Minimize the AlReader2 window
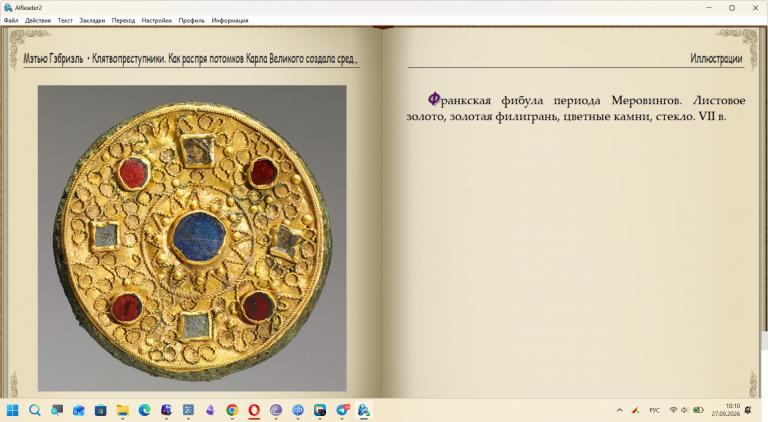The height and width of the screenshot is (422, 768). (x=709, y=8)
